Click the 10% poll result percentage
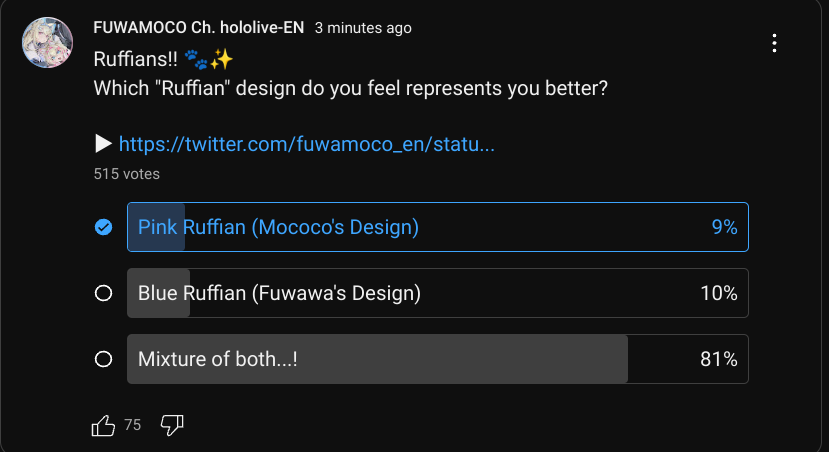 718,294
